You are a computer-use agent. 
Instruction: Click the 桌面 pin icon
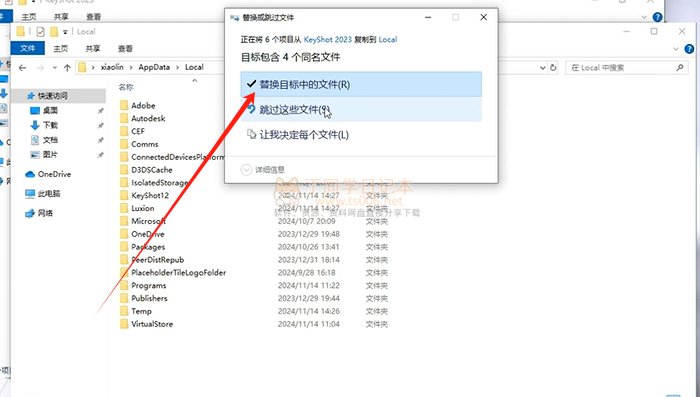[x=101, y=111]
